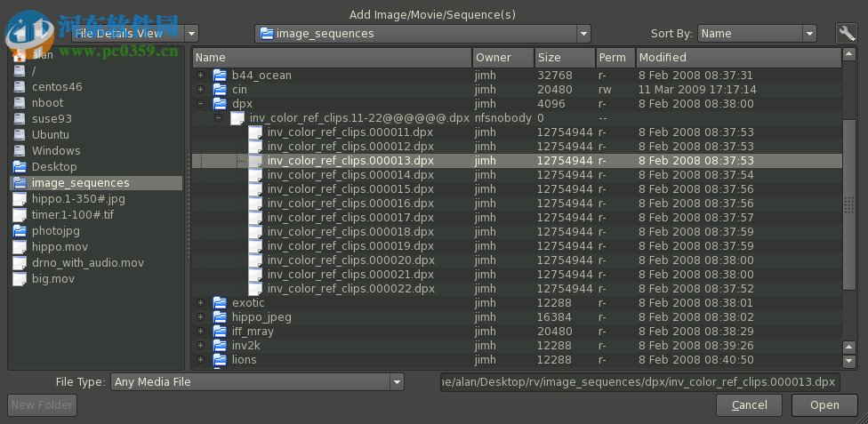Click the iff_mray folder icon

pyautogui.click(x=220, y=332)
